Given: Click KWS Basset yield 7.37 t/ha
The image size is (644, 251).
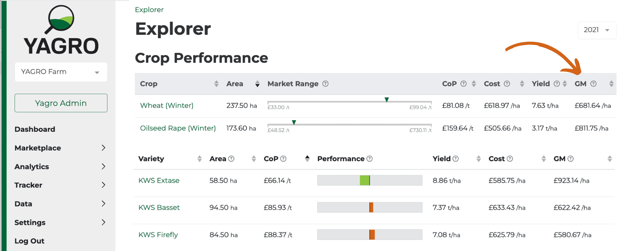Looking at the screenshot, I should coord(446,208).
